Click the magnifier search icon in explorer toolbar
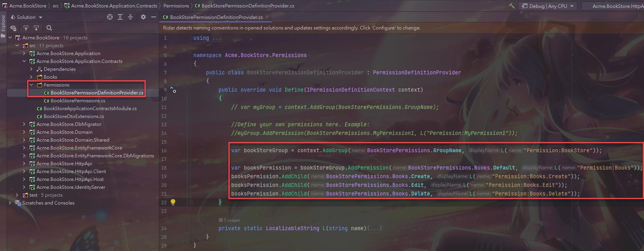Screen dimensions: 644x251 pyautogui.click(x=49, y=28)
